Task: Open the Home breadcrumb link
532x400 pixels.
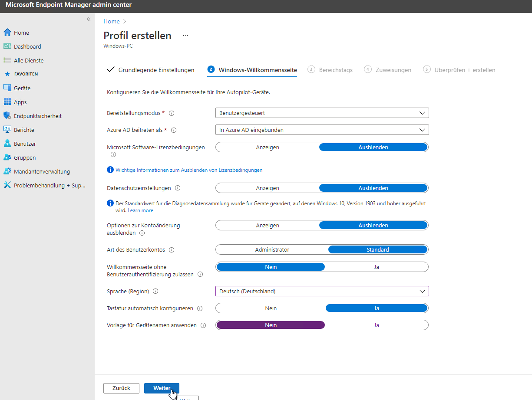Action: 112,21
